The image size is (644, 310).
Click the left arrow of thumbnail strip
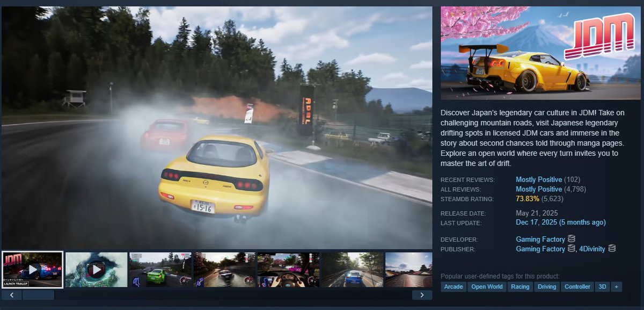[11, 295]
